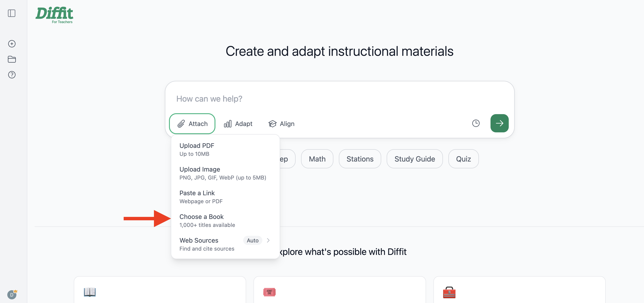Screen dimensions: 644x303
Task: Toggle the sidebar panel icon
Action: [12, 13]
